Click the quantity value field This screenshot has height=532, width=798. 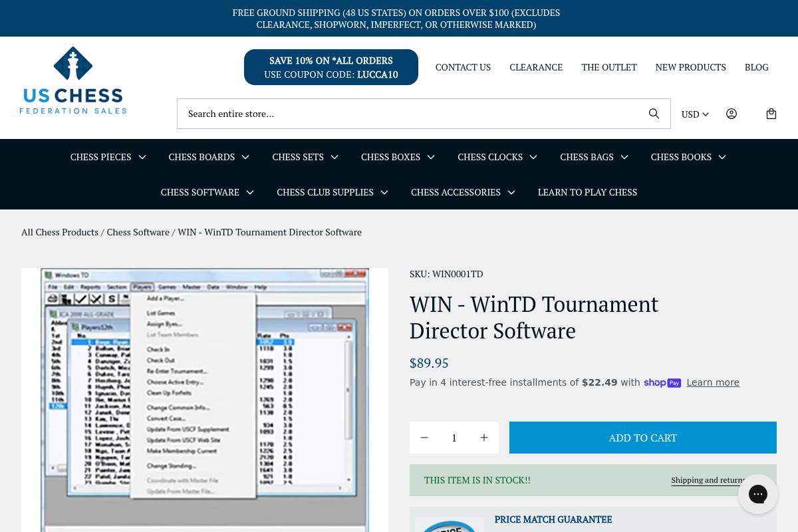[454, 438]
